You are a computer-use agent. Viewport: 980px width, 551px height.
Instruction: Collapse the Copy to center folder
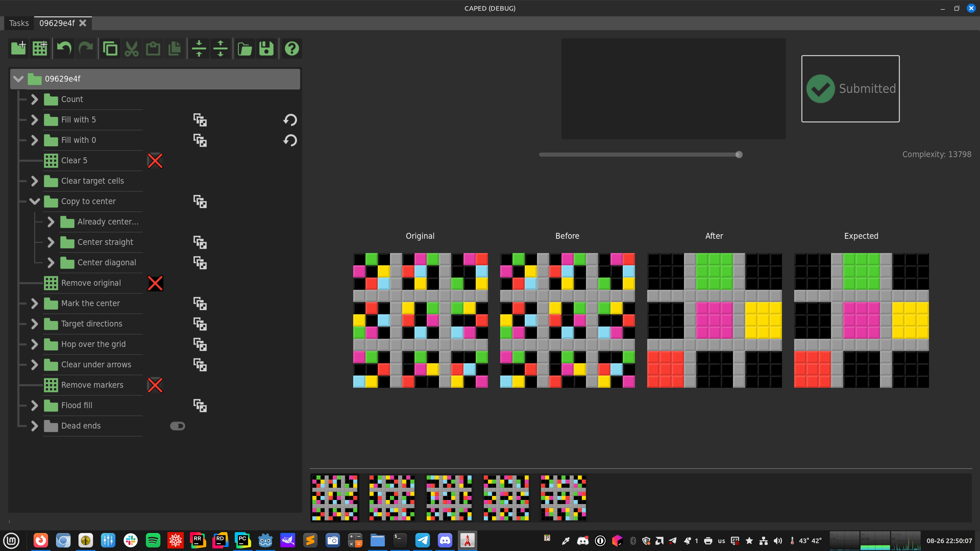pos(35,202)
